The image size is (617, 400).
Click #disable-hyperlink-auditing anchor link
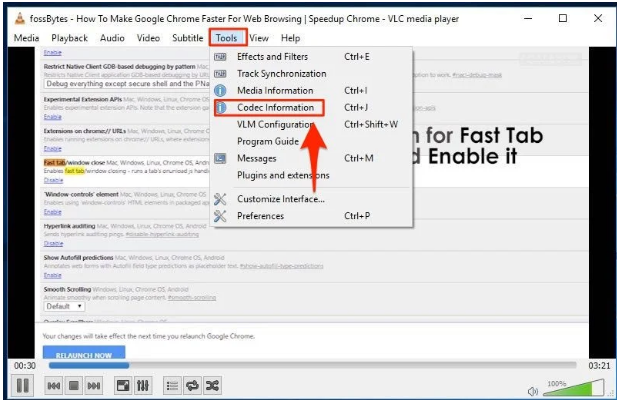tap(162, 234)
